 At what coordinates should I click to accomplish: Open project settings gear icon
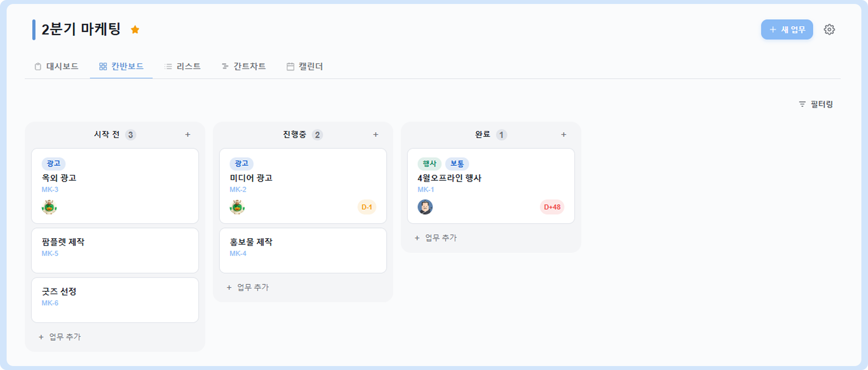(x=829, y=30)
